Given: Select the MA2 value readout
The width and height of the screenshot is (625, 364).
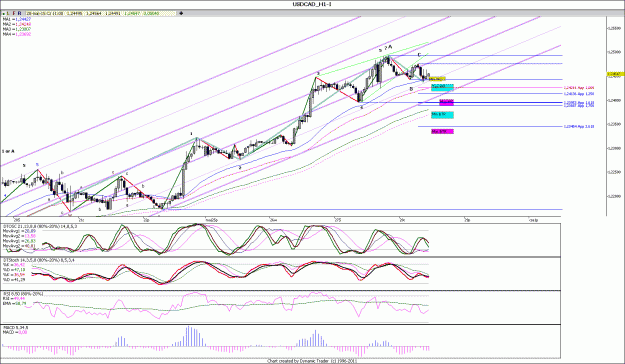Looking at the screenshot, I should point(17,24).
